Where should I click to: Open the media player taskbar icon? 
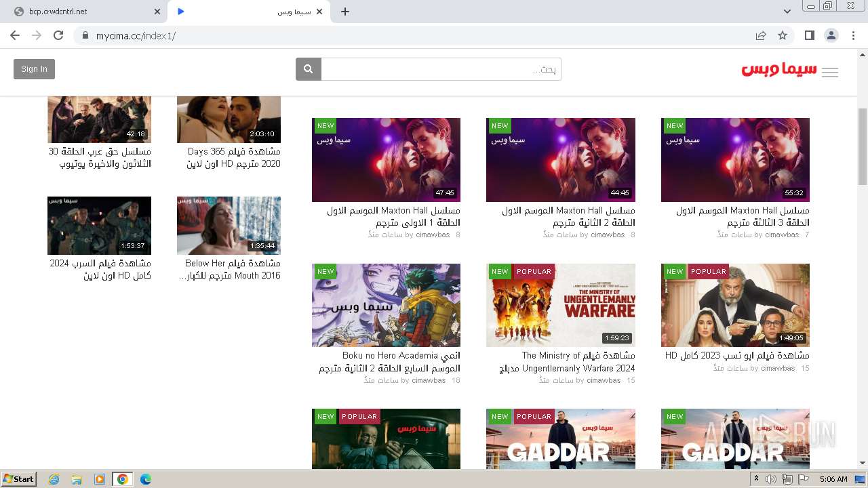(100, 479)
